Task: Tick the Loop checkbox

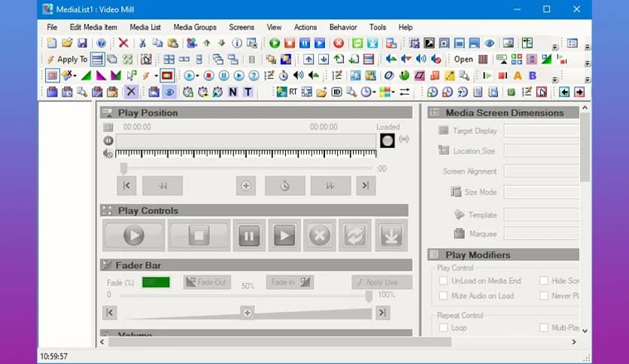Action: (443, 328)
